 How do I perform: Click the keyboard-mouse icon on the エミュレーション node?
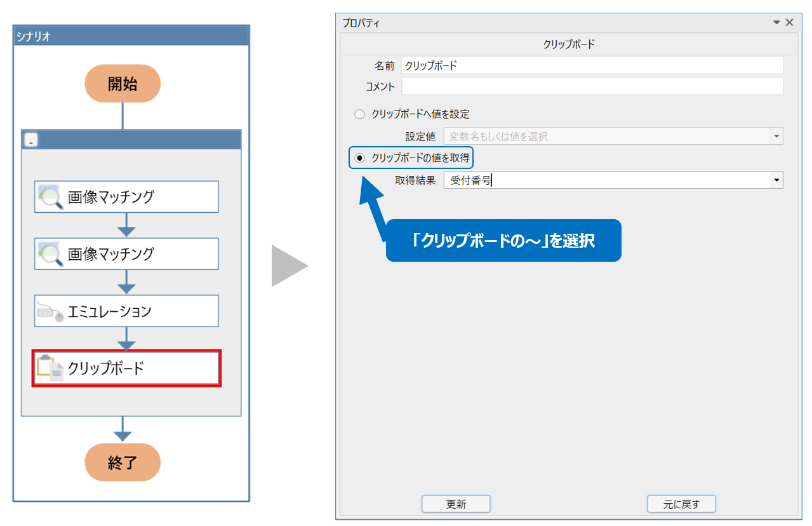[51, 311]
